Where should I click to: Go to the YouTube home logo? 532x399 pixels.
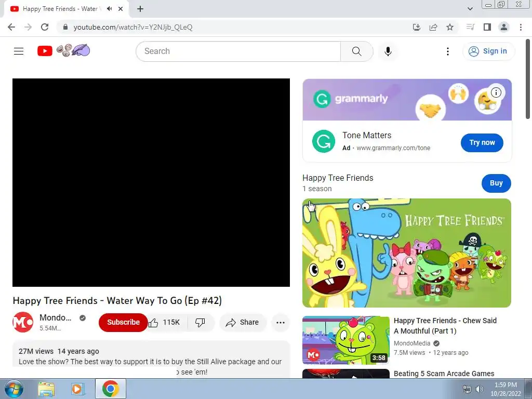coord(64,51)
